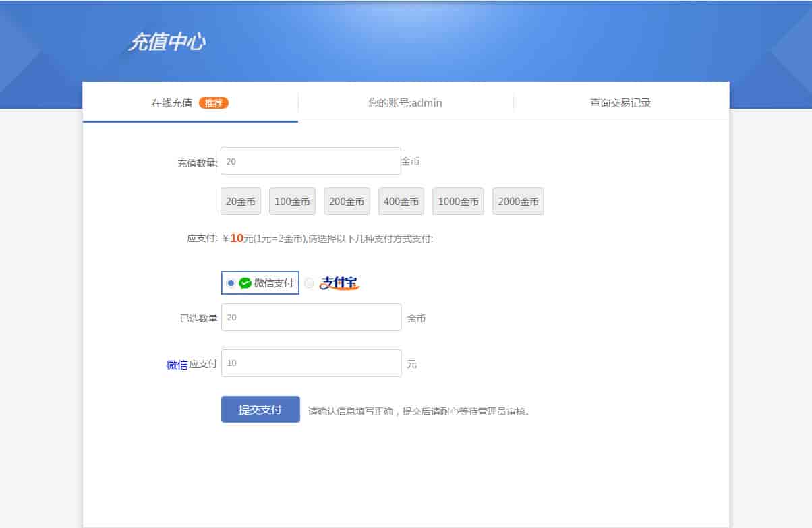Click the orange 推荐 badge
Viewport: 812px width, 528px height.
point(214,103)
